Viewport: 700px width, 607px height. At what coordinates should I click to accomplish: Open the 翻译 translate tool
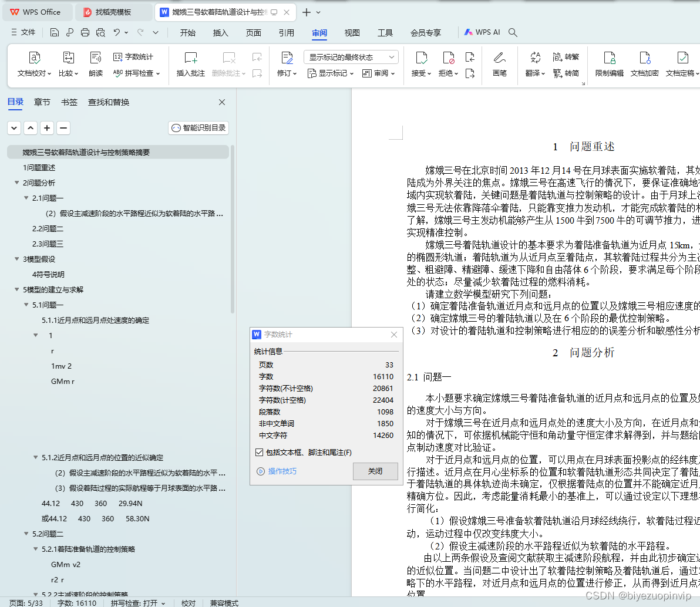[x=535, y=64]
